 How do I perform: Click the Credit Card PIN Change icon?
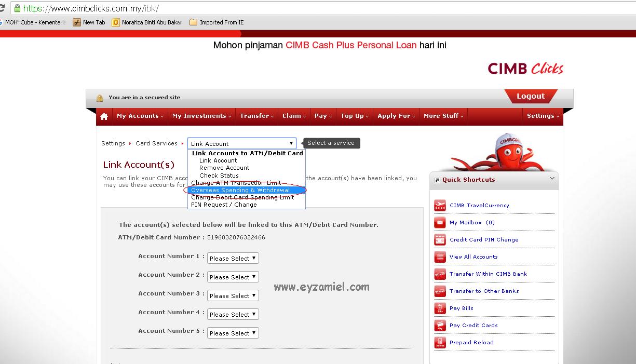tap(440, 239)
